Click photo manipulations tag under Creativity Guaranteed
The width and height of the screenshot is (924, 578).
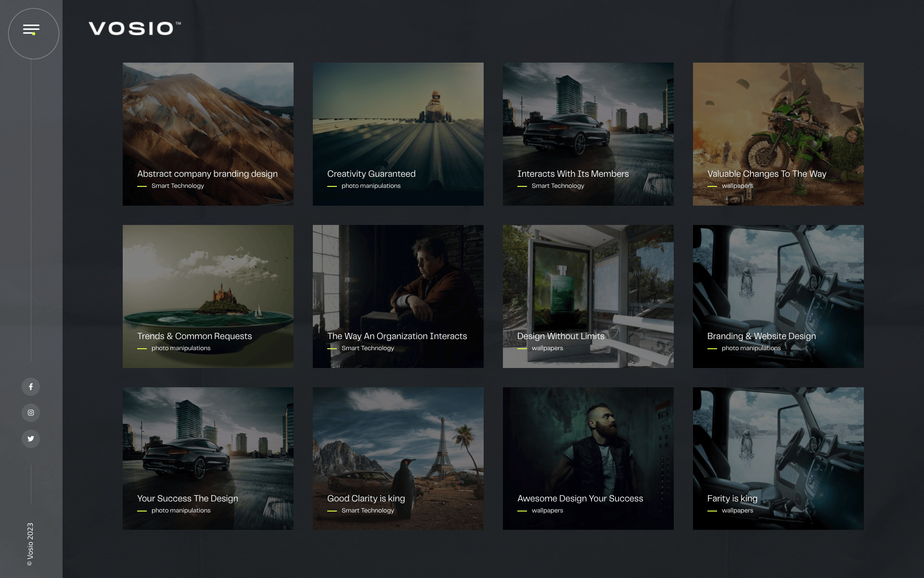click(x=371, y=186)
